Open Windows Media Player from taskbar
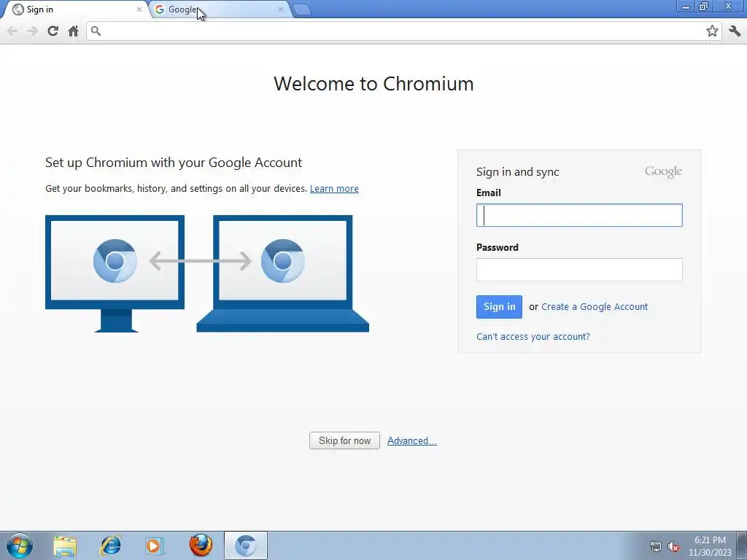The image size is (747, 560). [155, 545]
